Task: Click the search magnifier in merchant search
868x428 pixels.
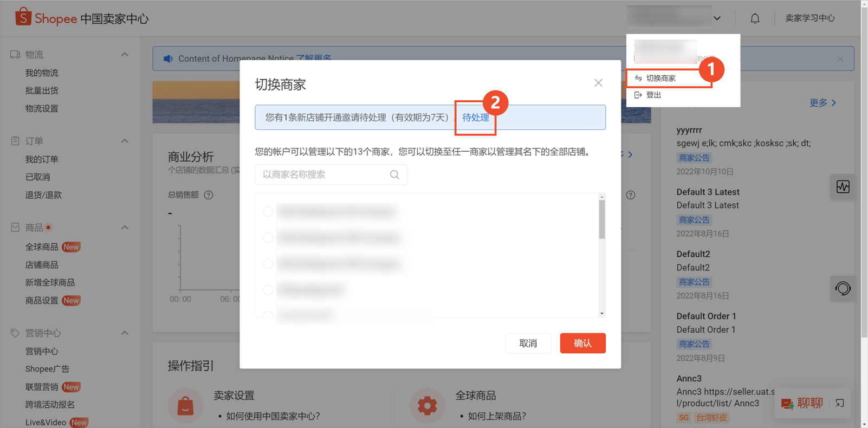Action: tap(394, 174)
